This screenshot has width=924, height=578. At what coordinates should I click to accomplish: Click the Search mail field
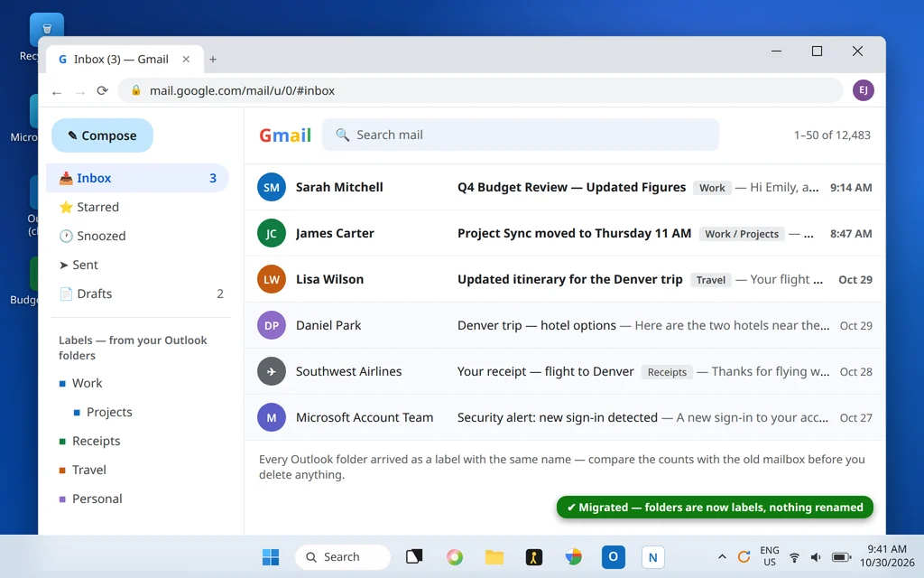point(521,135)
